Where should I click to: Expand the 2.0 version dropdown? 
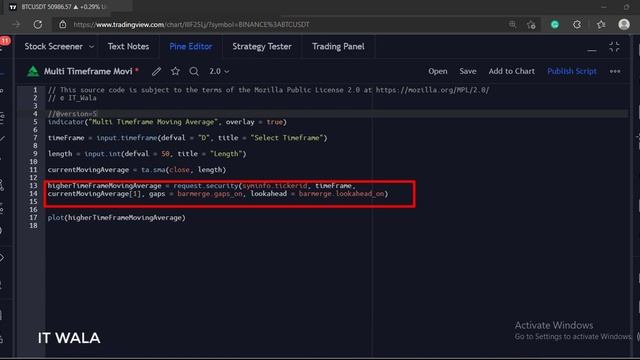219,71
